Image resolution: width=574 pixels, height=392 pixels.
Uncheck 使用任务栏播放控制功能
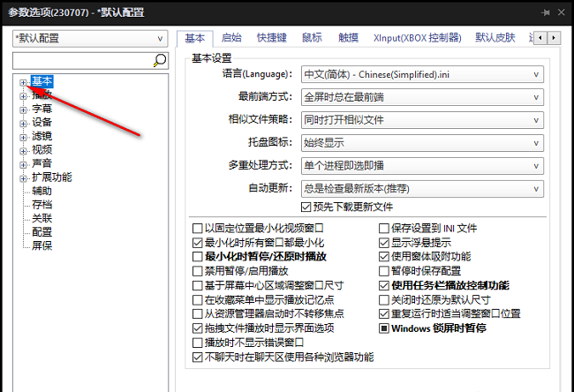coord(383,285)
